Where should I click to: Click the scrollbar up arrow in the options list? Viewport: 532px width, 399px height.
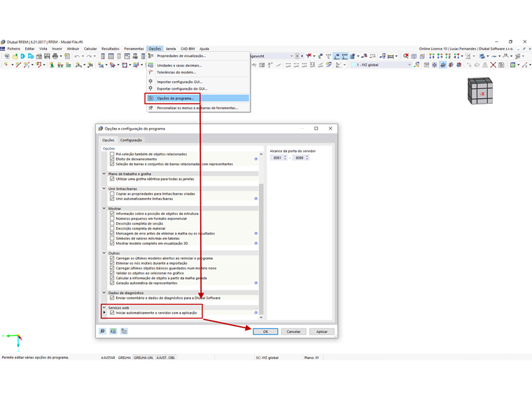(261, 154)
